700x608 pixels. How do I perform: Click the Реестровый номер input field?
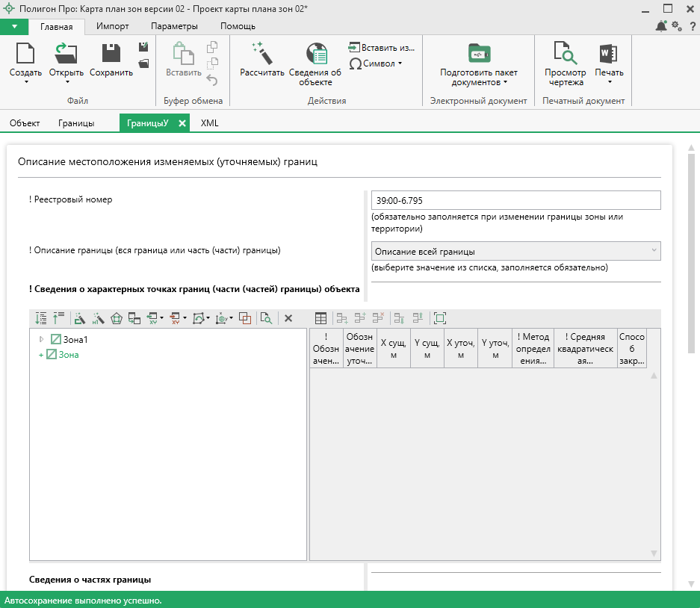coord(515,200)
